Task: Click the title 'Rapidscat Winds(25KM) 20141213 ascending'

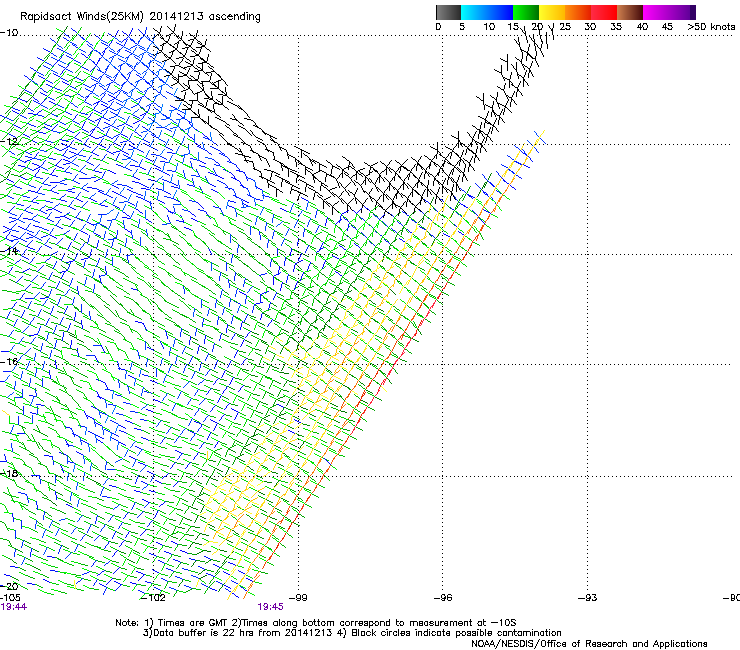Action: tap(140, 17)
